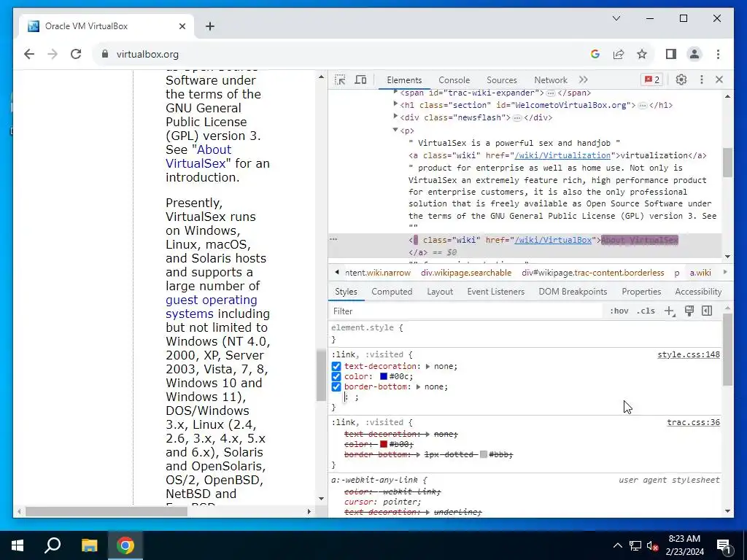Viewport: 747px width, 560px height.
Task: Follow /wiki/VirtualBox href in DOM tree
Action: pyautogui.click(x=553, y=240)
